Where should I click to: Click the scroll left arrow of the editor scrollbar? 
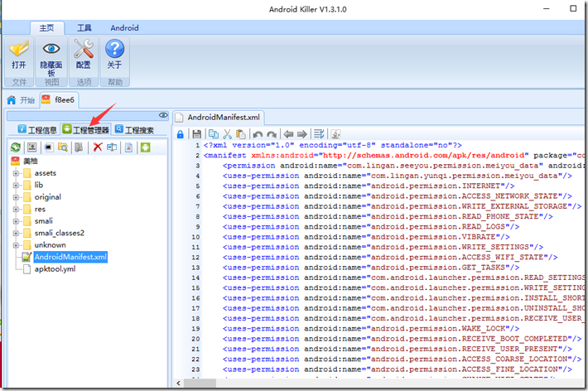tap(178, 383)
